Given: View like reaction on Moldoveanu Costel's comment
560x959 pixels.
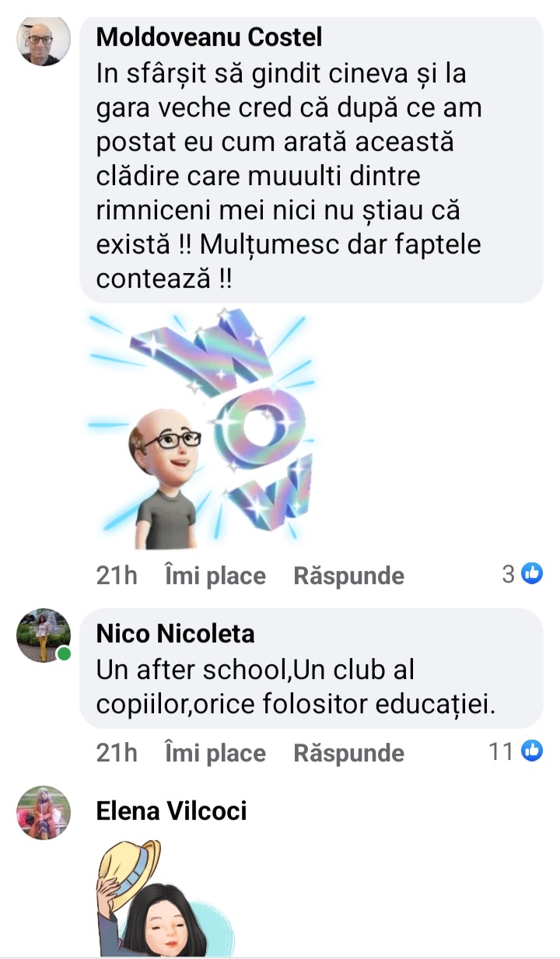Looking at the screenshot, I should pyautogui.click(x=532, y=574).
